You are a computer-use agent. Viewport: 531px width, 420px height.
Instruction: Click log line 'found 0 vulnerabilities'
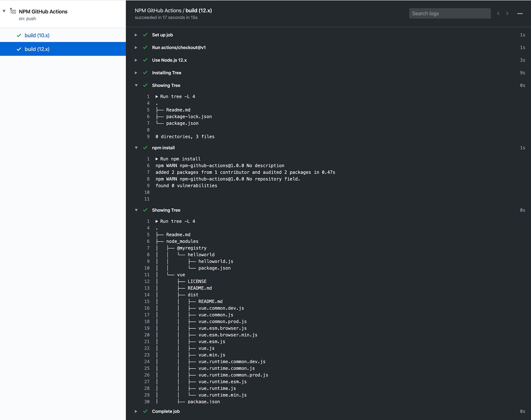tap(186, 186)
